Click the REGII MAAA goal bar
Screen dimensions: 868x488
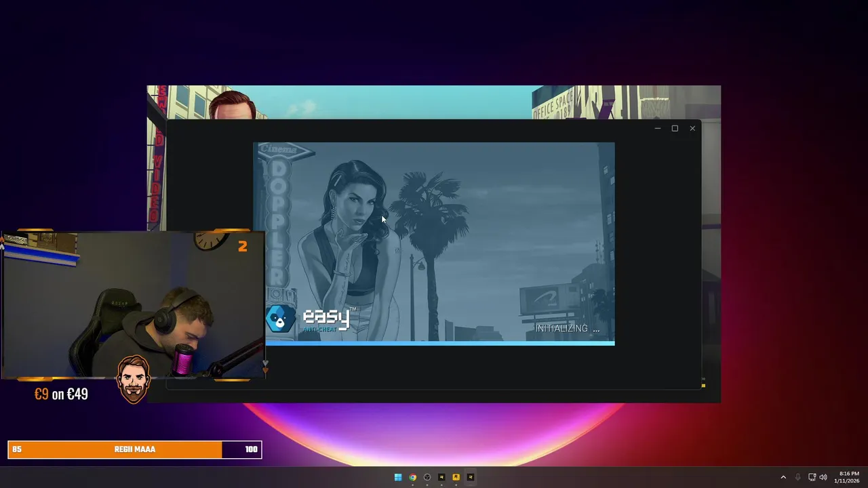[134, 449]
